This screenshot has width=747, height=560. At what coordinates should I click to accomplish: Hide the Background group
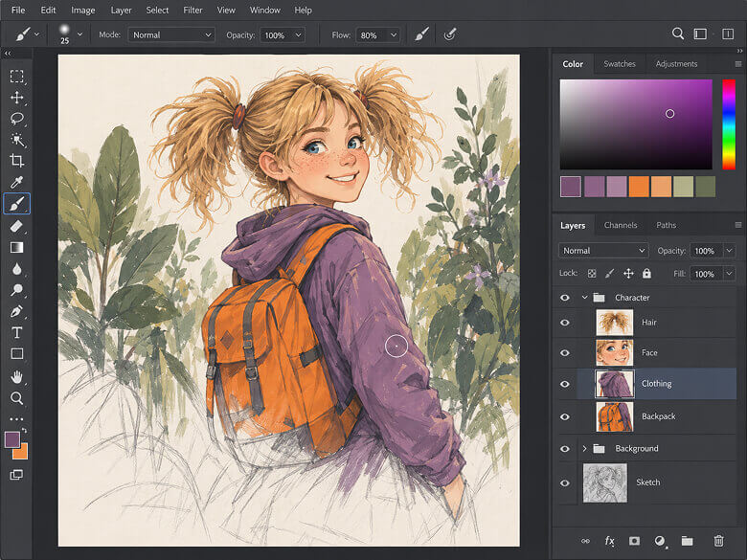click(x=565, y=449)
